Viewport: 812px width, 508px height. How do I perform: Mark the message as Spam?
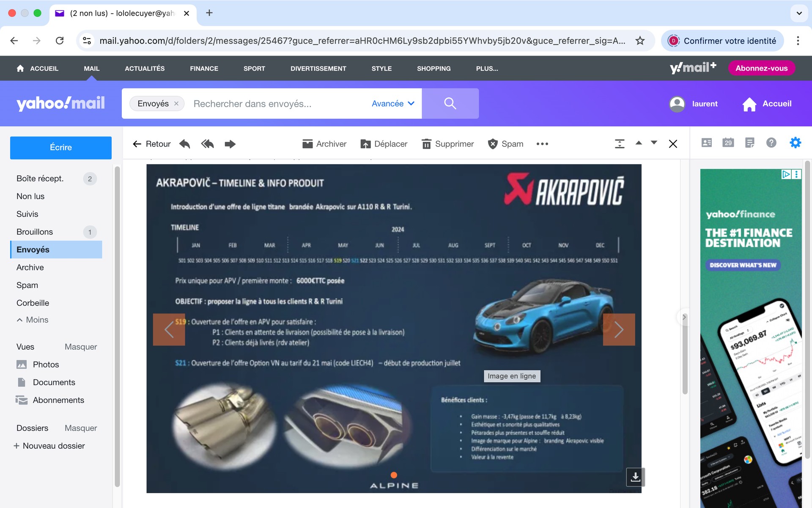[x=505, y=144]
